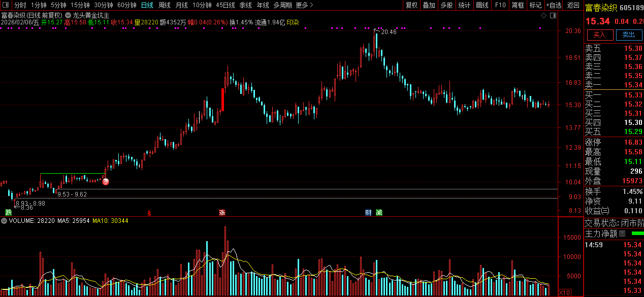The height and width of the screenshot is (297, 644).
Task: Click the 标记 mark button
Action: pyautogui.click(x=535, y=5)
